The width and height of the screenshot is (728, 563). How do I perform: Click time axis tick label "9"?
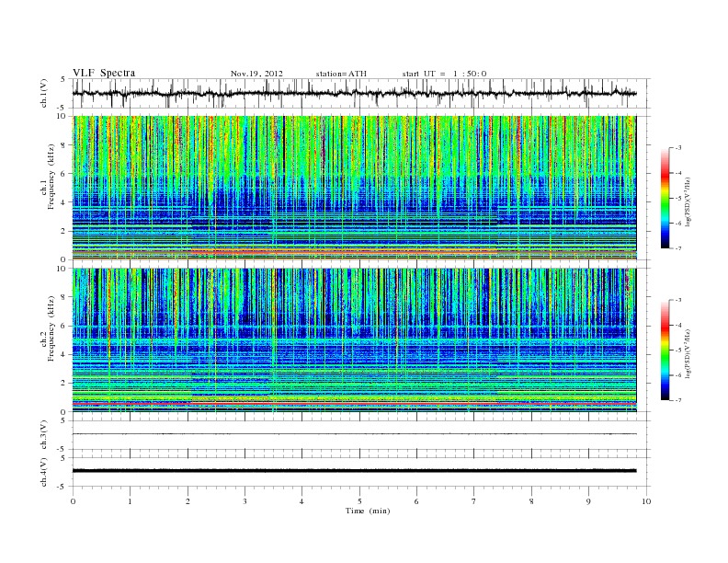click(x=588, y=501)
